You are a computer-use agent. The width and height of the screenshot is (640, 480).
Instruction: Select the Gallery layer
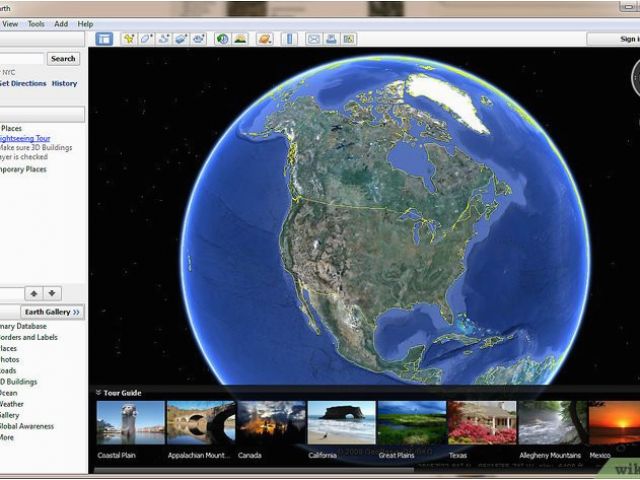[x=10, y=415]
